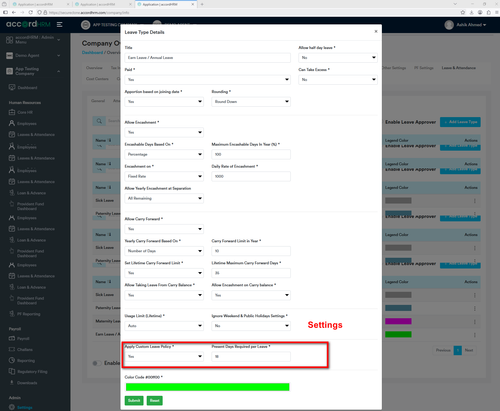
Task: Click the green Color Code swatch bar
Action: click(207, 387)
